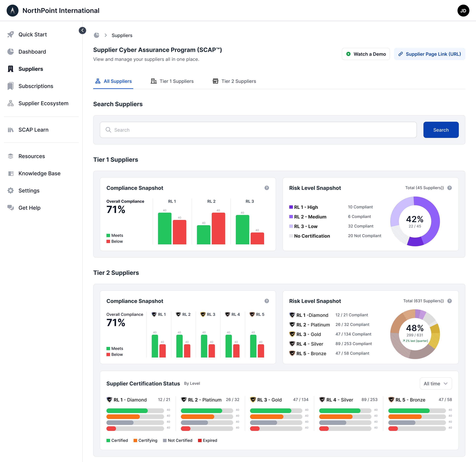476x462 pixels.
Task: Click help icon beside Total (631 Suppliers)
Action: 450,301
